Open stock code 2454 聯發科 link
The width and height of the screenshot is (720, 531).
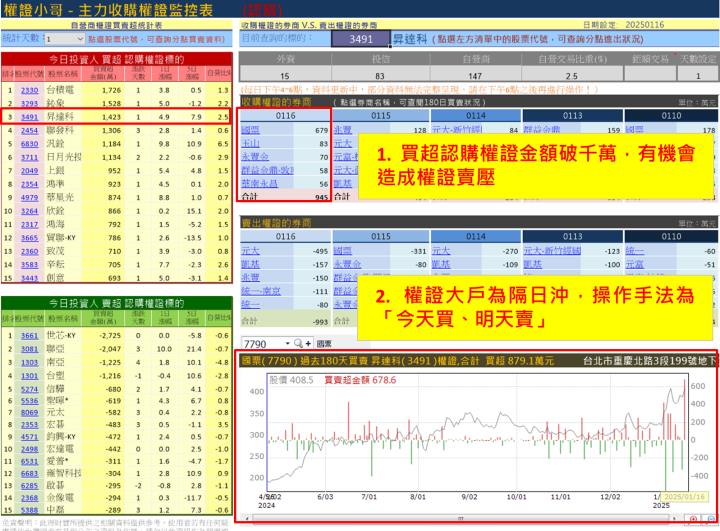[29, 130]
